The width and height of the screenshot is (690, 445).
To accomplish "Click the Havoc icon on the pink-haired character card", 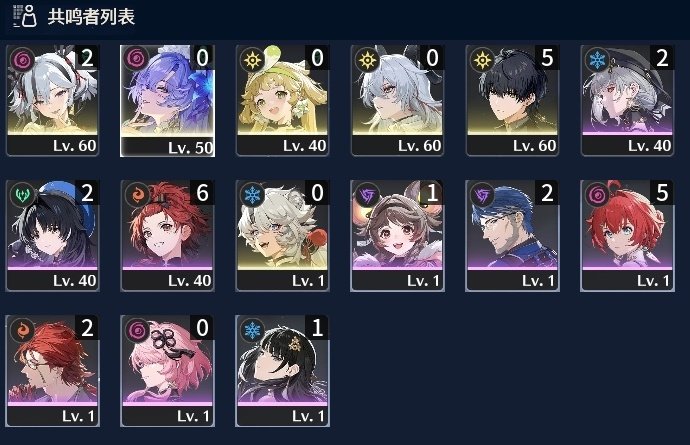I will (x=137, y=330).
